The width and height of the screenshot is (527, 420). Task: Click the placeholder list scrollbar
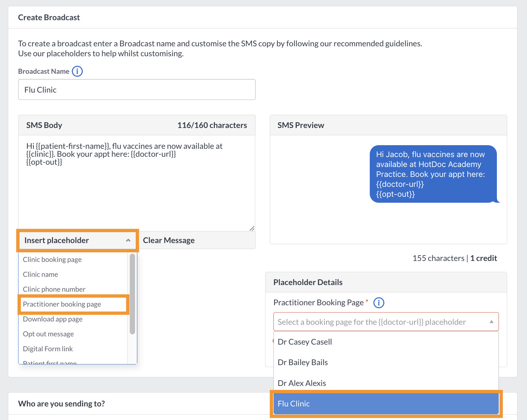tap(132, 294)
